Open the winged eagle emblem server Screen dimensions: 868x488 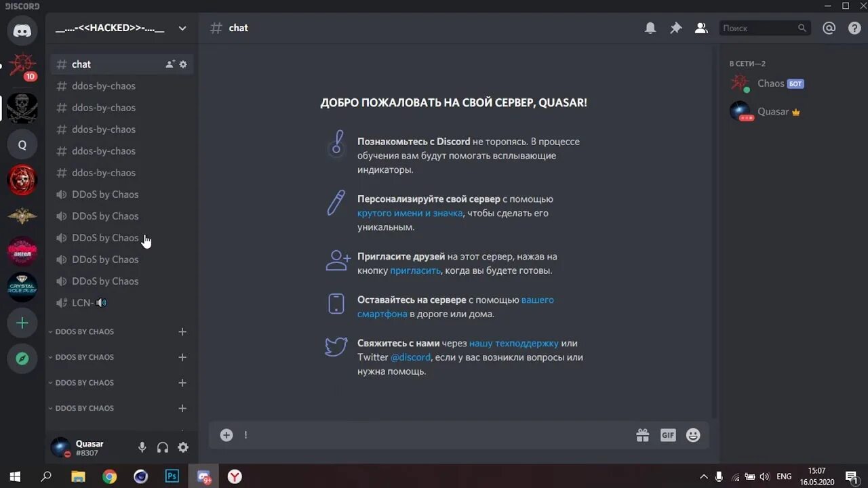(x=22, y=216)
